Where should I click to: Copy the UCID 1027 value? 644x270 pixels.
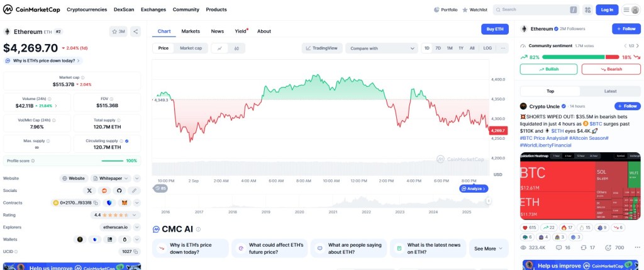(135, 252)
